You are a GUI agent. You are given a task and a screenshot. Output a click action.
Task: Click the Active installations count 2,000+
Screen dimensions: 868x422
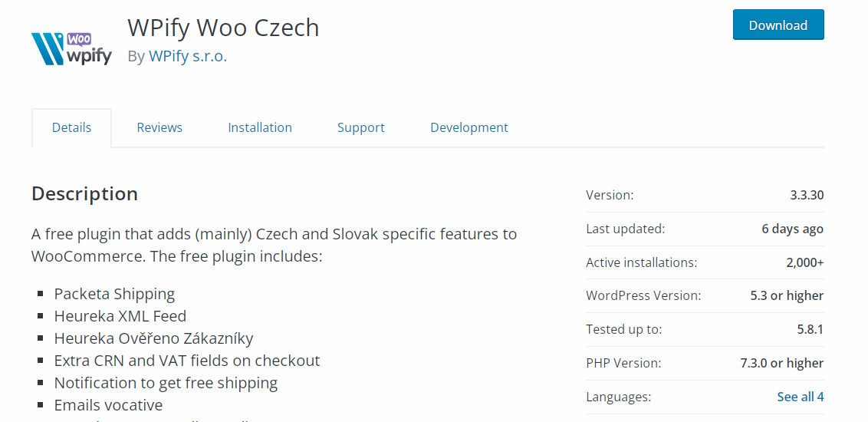[805, 262]
